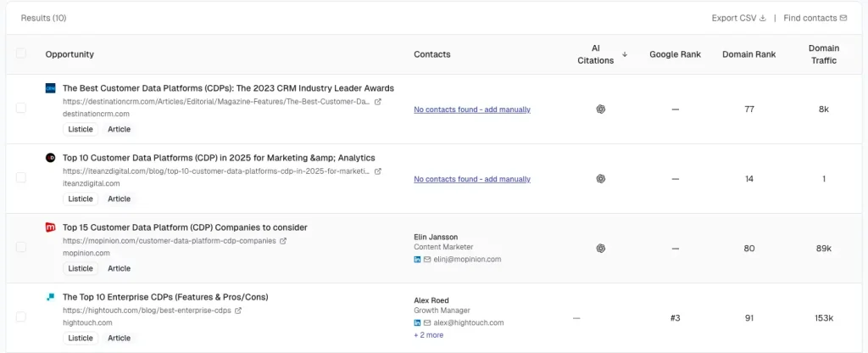The image size is (868, 353).
Task: Sort by Domain Traffic column header
Action: [824, 54]
